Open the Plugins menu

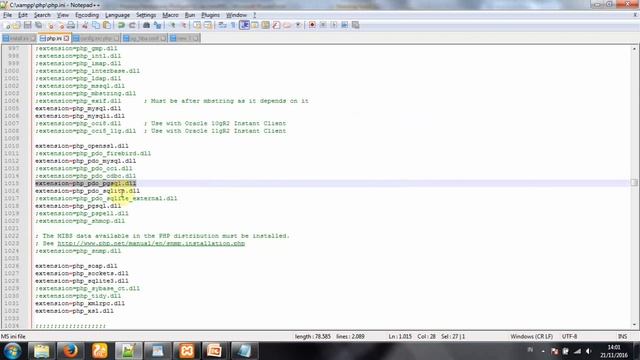[x=211, y=15]
